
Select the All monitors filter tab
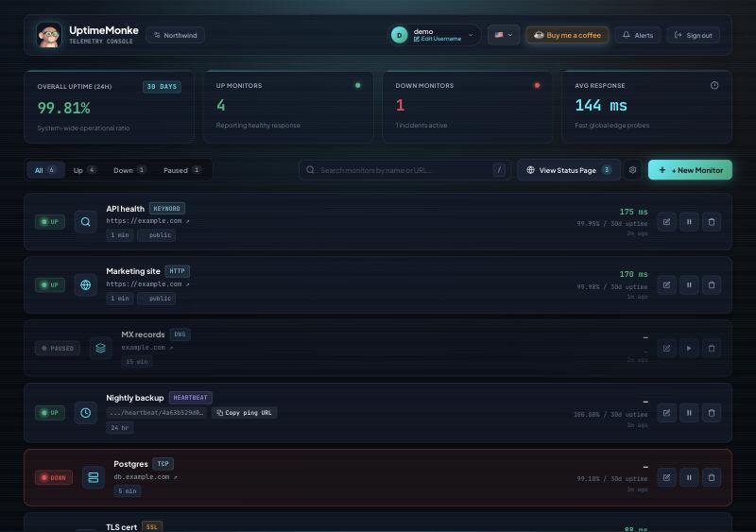pyautogui.click(x=45, y=170)
